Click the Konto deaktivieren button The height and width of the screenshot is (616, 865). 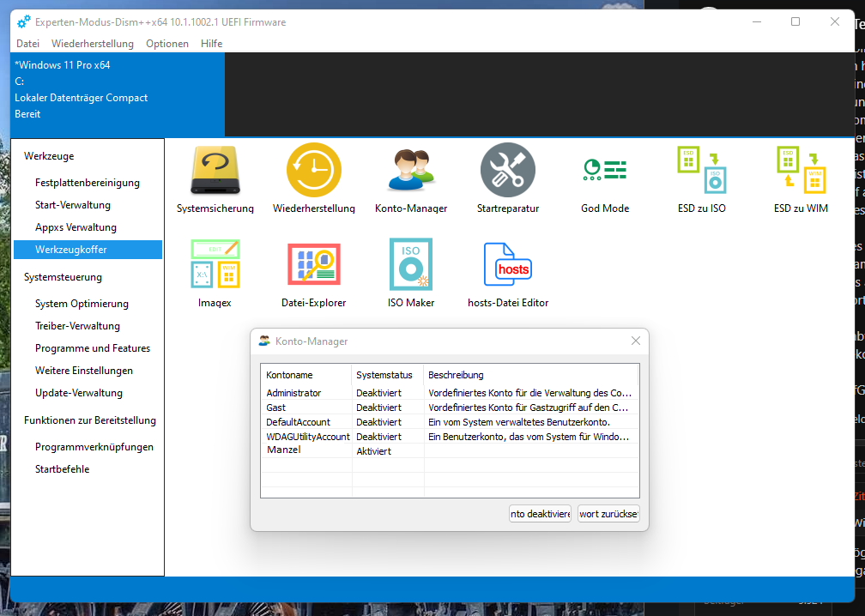pyautogui.click(x=540, y=513)
